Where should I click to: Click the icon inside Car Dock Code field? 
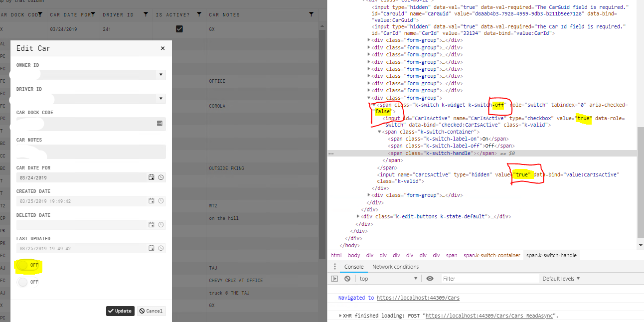pos(160,123)
